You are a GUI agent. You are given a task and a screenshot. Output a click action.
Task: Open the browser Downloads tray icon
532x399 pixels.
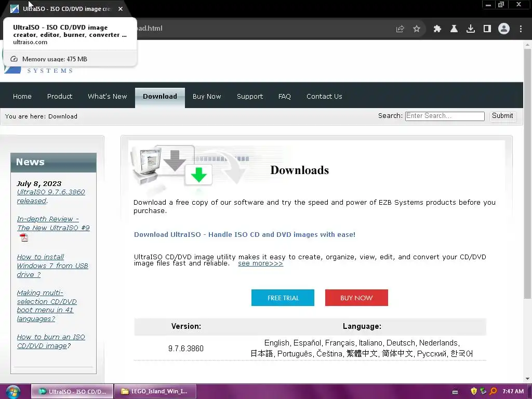point(471,29)
